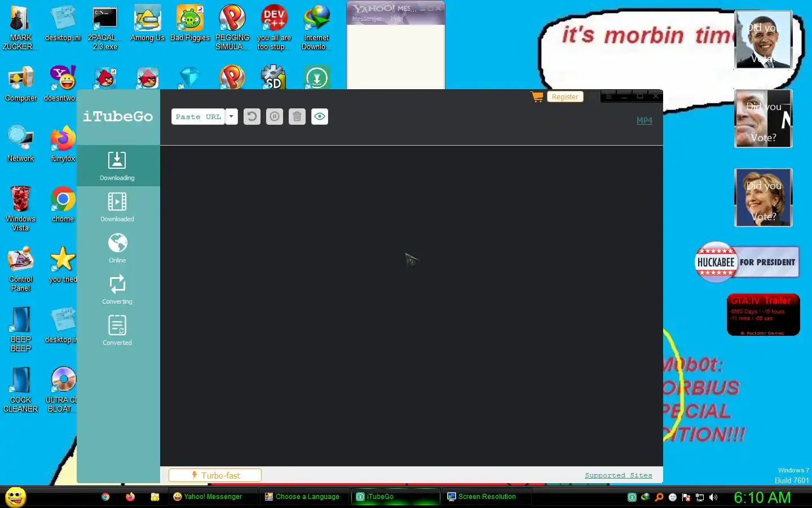Click pinned Chrome icon on taskbar

pos(105,497)
